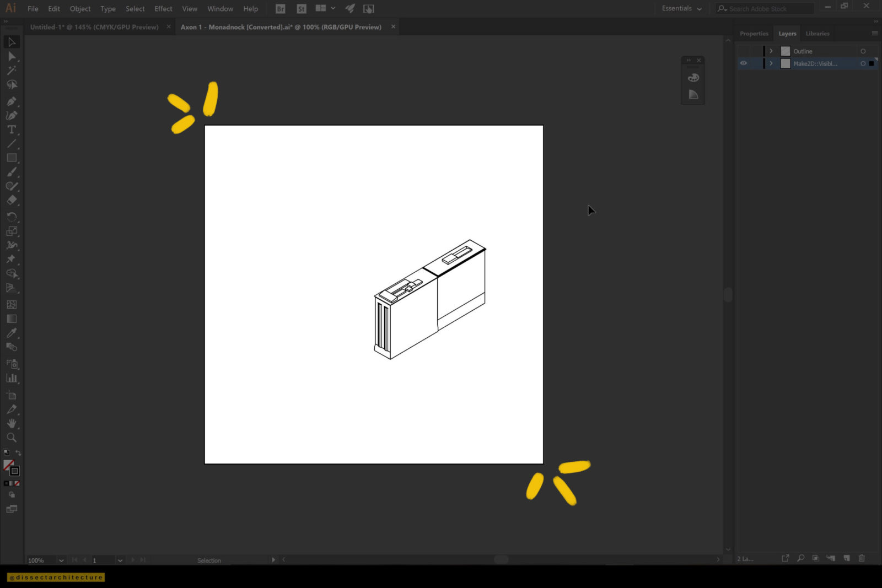882x588 pixels.
Task: Select the Scale tool
Action: [12, 231]
